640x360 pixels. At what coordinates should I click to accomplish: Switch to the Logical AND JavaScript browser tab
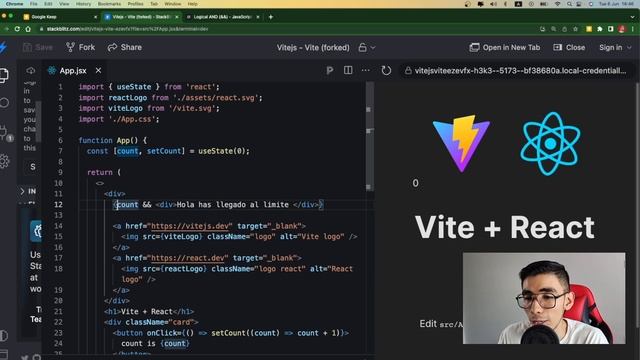223,17
